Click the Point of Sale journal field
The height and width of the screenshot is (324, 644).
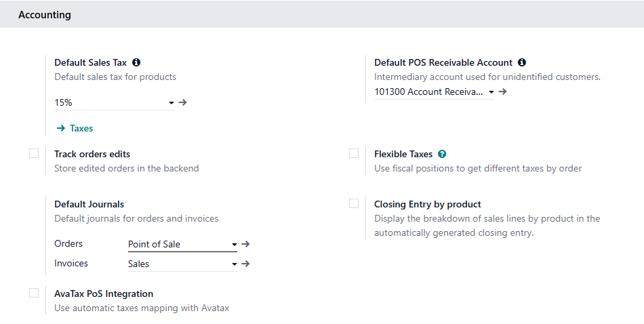coord(178,244)
